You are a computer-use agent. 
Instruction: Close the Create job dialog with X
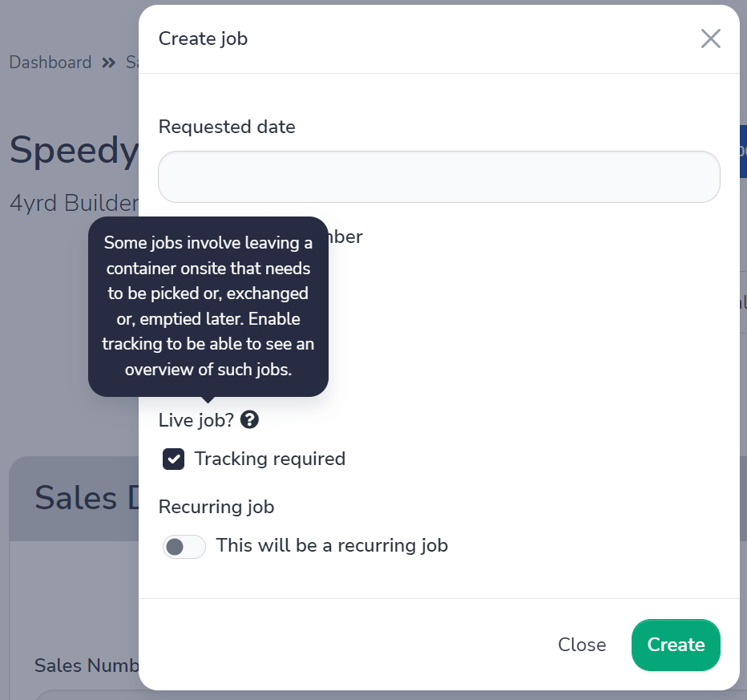pyautogui.click(x=710, y=38)
